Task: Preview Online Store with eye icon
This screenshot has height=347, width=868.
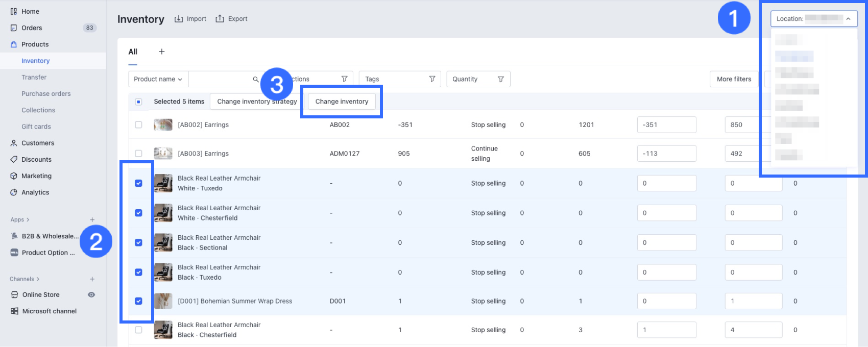Action: (x=91, y=295)
